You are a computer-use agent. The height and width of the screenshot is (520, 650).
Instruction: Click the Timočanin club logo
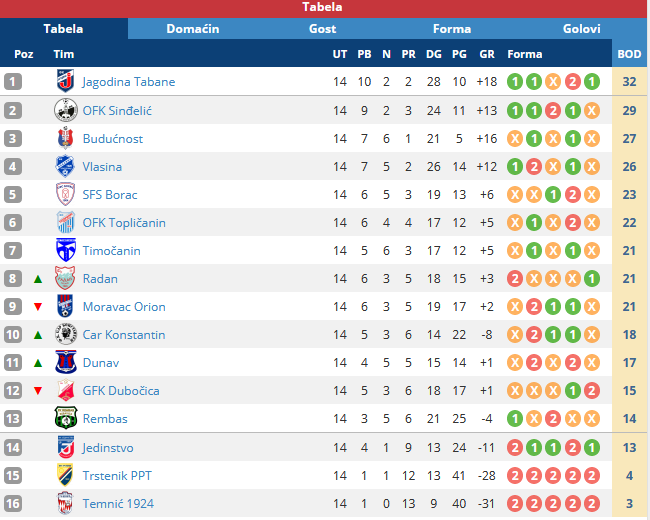(65, 250)
